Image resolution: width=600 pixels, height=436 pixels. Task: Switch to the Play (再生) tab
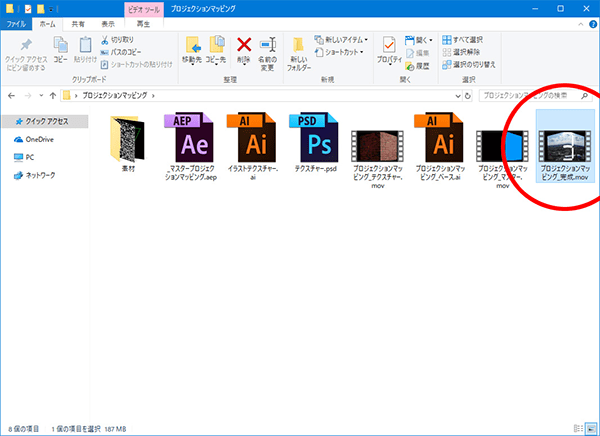143,24
